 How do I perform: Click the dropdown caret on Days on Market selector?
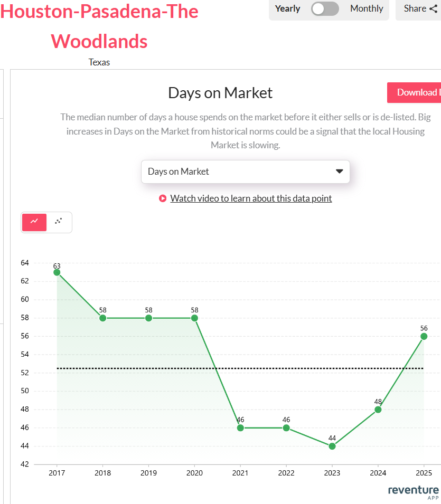[339, 172]
